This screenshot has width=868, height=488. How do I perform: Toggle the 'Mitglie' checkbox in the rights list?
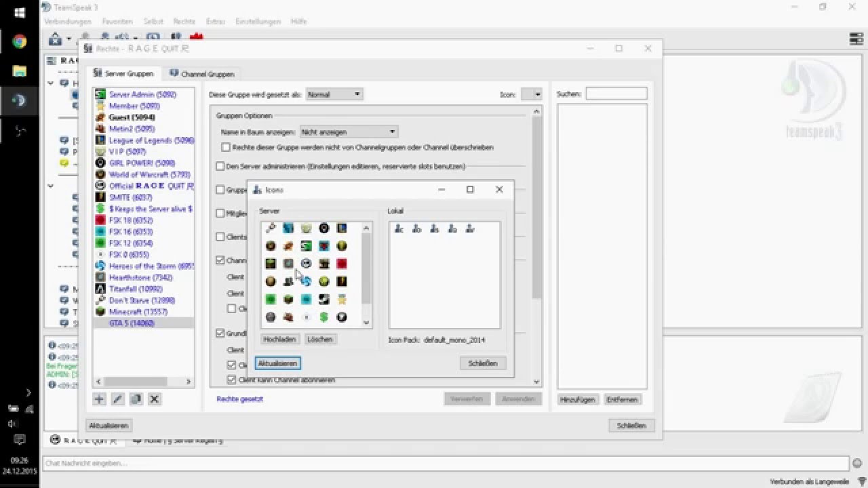(x=220, y=213)
